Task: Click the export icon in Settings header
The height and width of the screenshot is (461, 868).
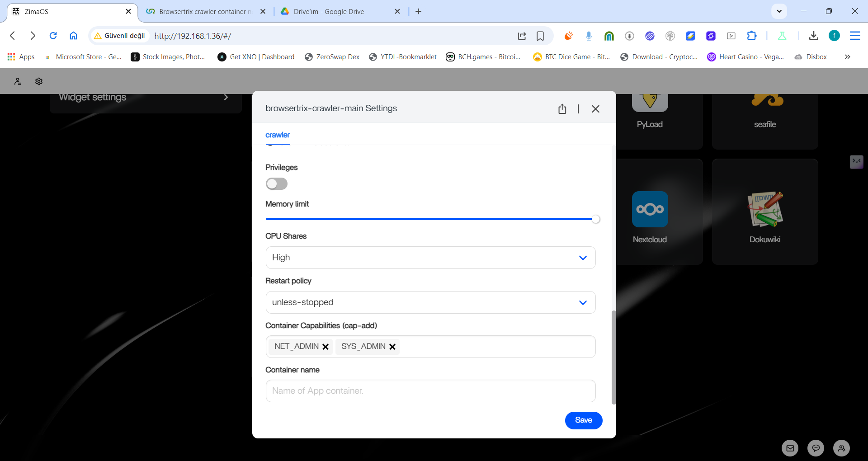Action: [x=562, y=109]
